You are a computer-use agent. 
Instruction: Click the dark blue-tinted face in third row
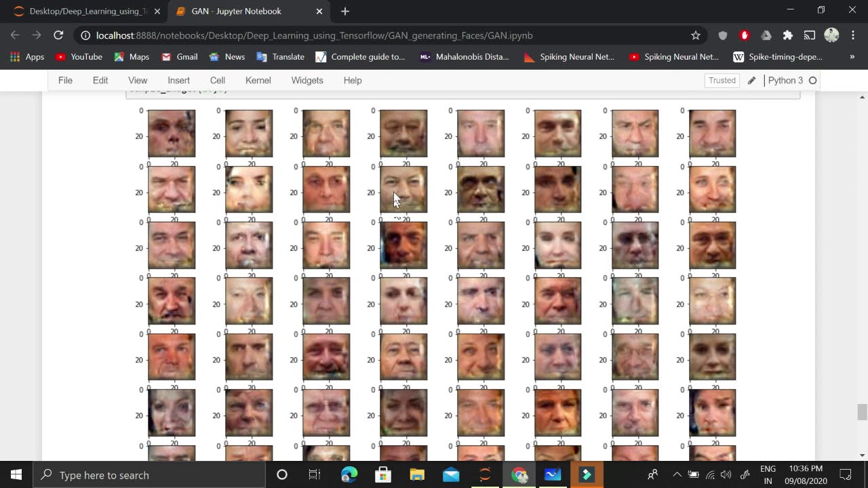click(403, 245)
